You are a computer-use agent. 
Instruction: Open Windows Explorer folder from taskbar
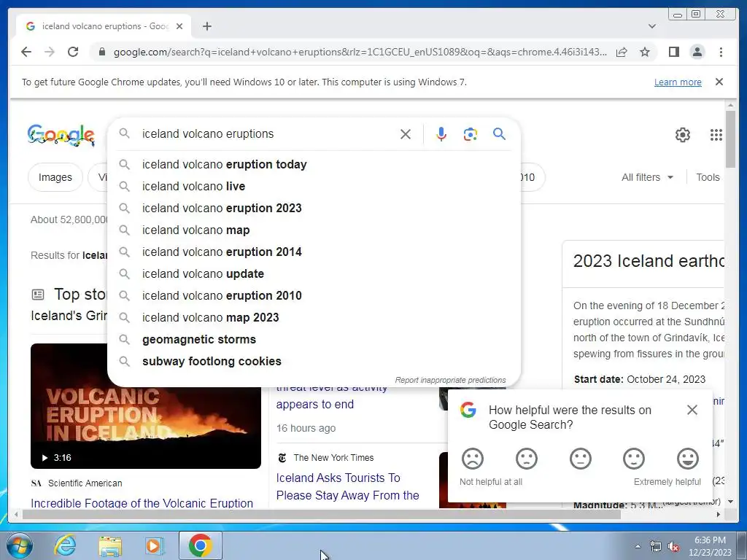click(110, 545)
